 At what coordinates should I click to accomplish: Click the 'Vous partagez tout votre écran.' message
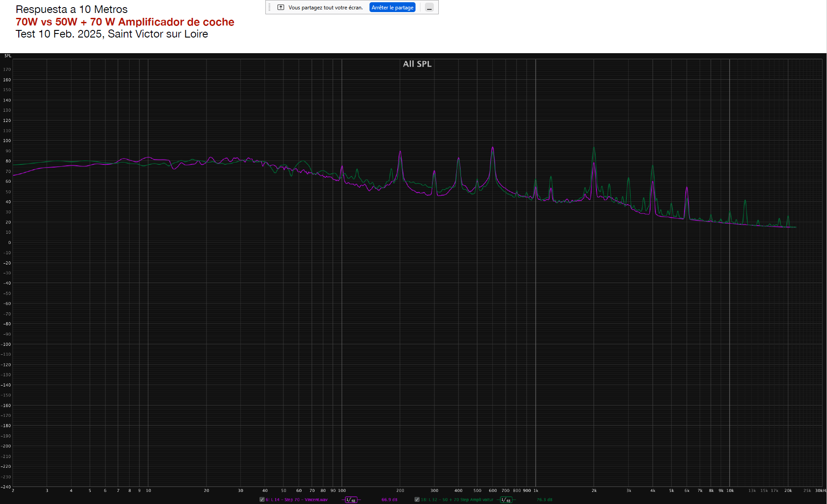[325, 8]
